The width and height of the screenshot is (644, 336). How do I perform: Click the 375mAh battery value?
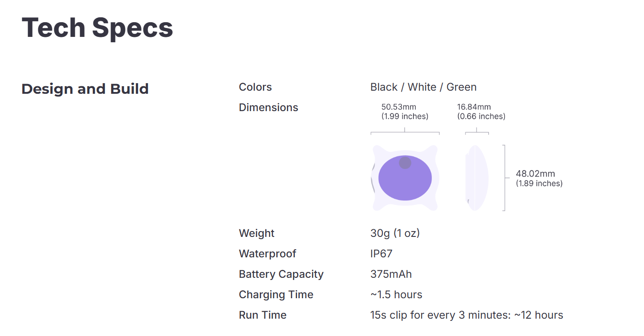click(x=391, y=274)
